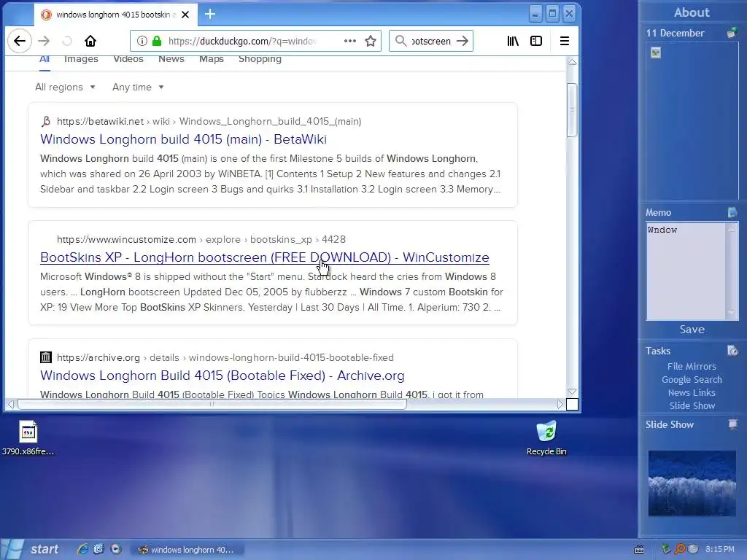Click the DuckDuckGo favicon in the tab
This screenshot has height=560, width=747.
[x=46, y=15]
